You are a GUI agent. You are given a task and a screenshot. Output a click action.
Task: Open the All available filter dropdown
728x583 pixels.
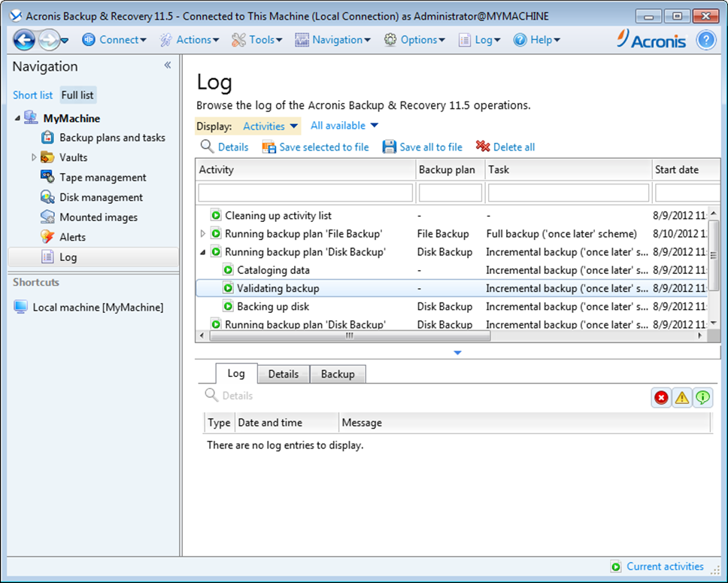(x=344, y=126)
